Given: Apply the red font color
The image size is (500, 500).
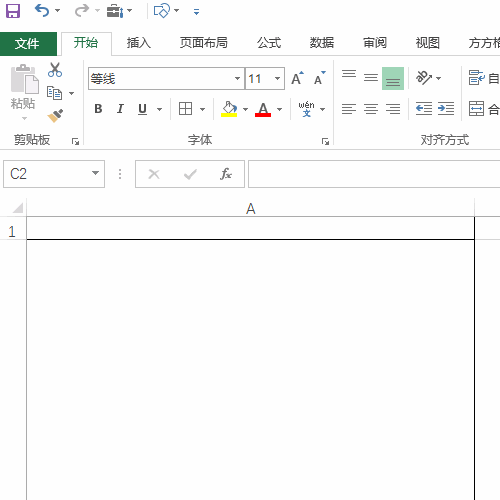Looking at the screenshot, I should [x=263, y=109].
